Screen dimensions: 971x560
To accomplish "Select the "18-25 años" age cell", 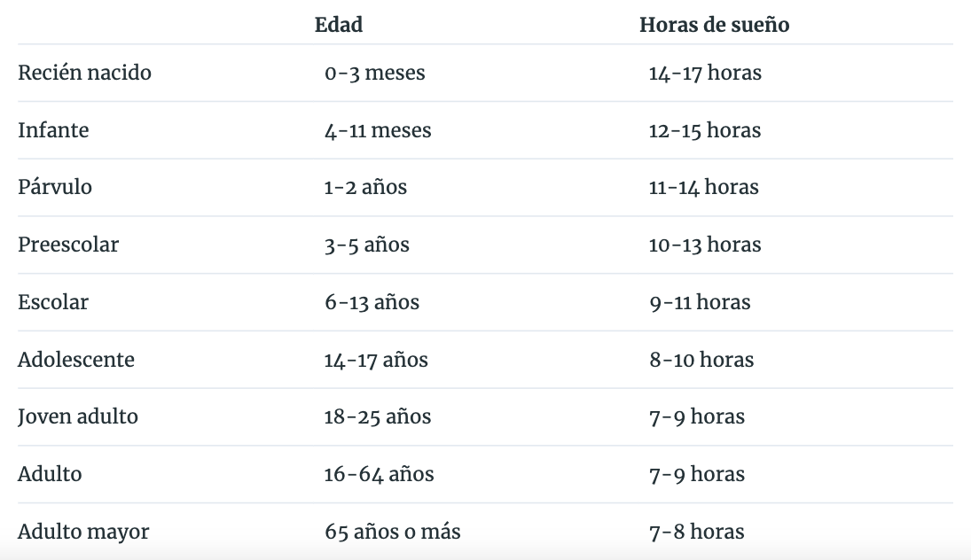I will (377, 416).
